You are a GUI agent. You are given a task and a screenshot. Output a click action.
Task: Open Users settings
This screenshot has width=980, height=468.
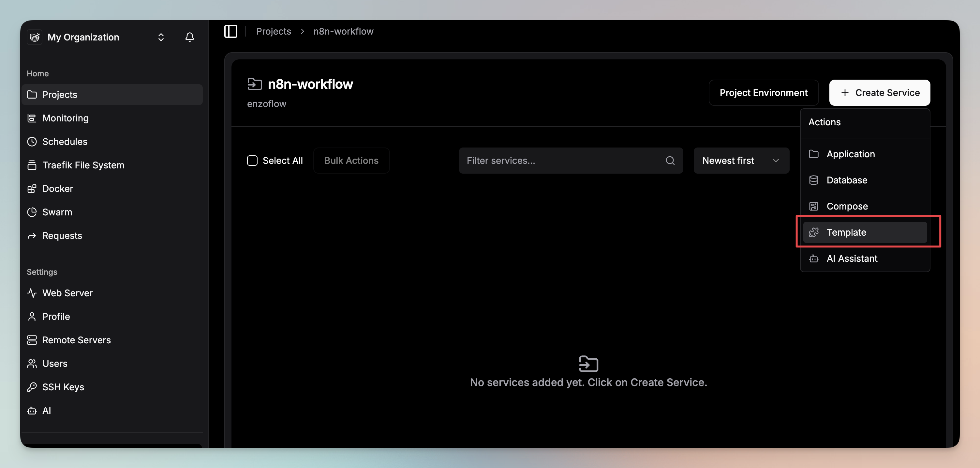pyautogui.click(x=112, y=364)
